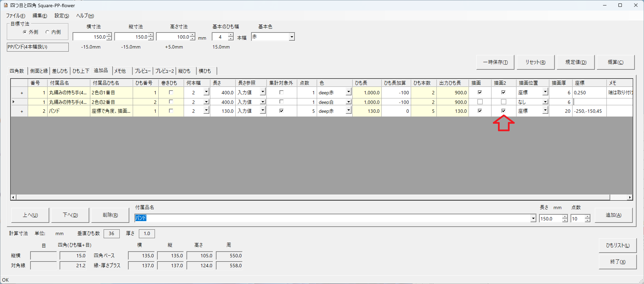Open the 基本色 dropdown showing 赤
The height and width of the screenshot is (284, 644).
tap(291, 37)
